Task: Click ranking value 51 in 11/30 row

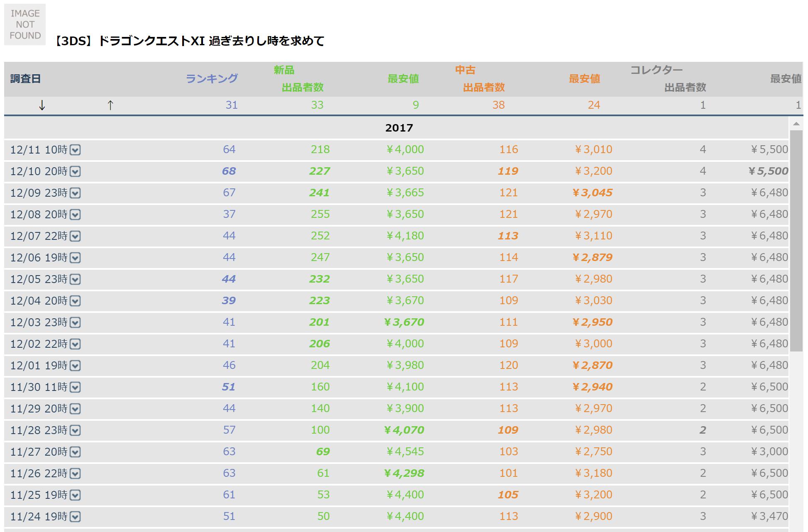Action: 229,387
